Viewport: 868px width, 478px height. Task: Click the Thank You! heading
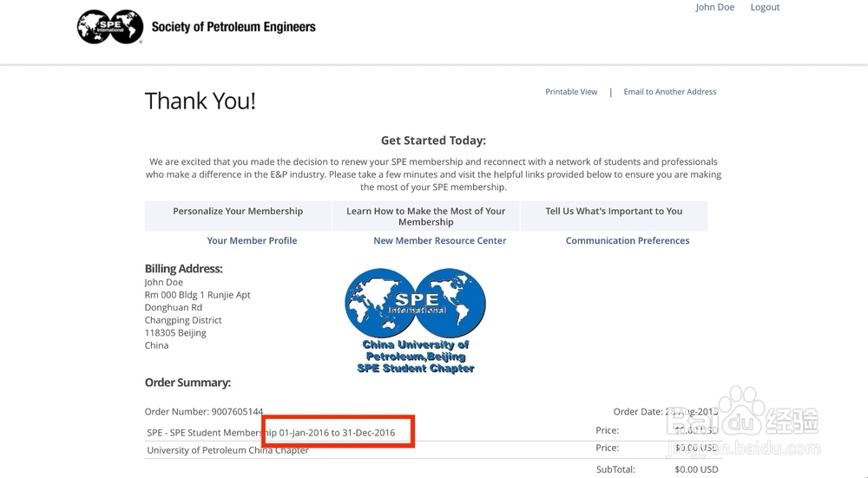pos(200,101)
